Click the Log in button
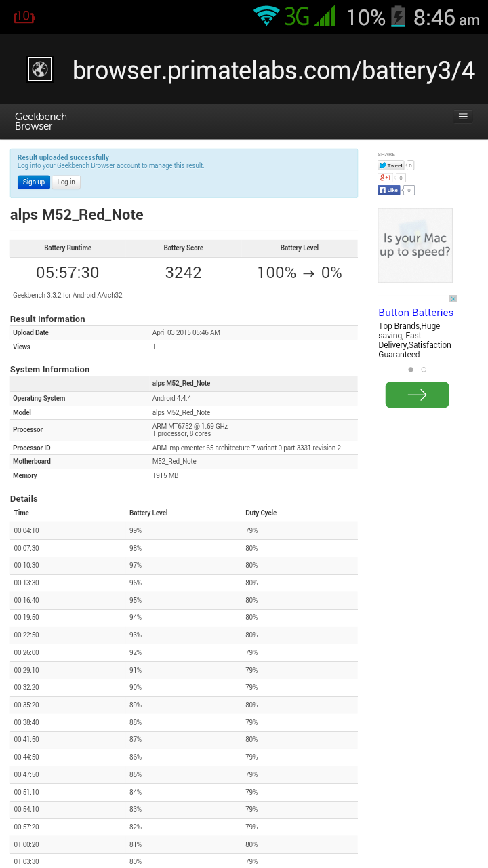 (x=66, y=182)
